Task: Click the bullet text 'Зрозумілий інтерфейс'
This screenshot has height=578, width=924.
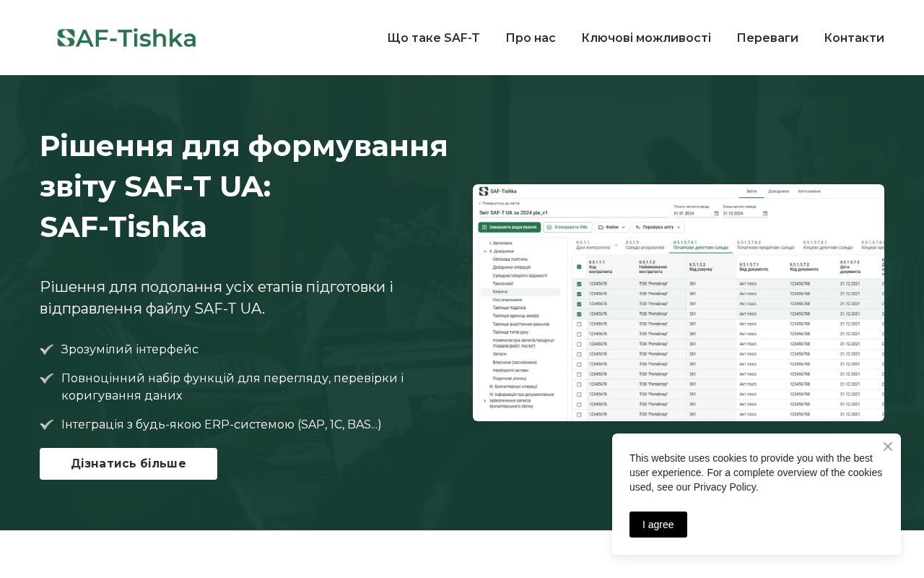Action: (x=130, y=350)
